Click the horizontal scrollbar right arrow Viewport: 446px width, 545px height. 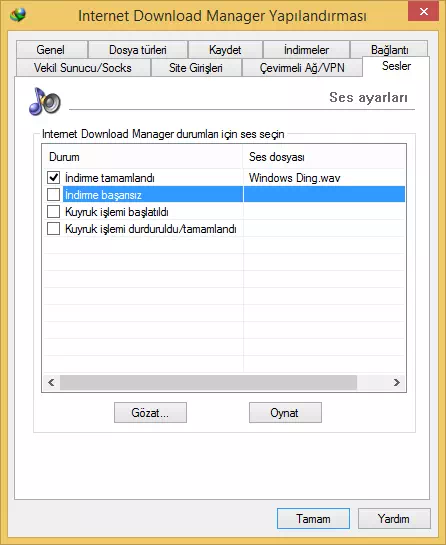point(397,383)
